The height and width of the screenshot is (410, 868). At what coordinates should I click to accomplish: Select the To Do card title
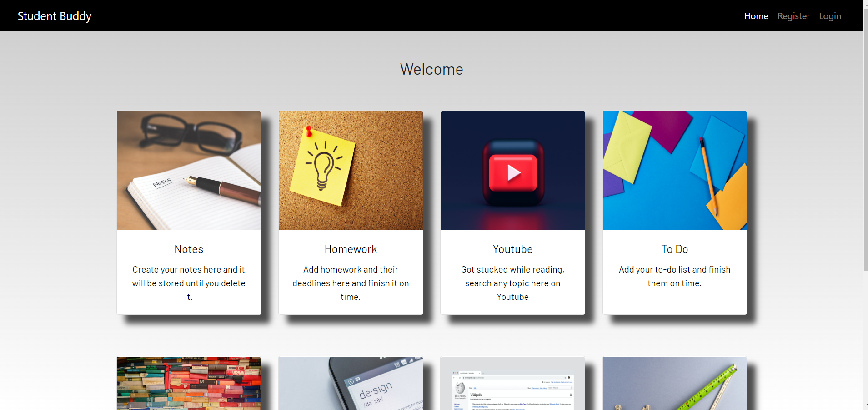click(x=675, y=249)
